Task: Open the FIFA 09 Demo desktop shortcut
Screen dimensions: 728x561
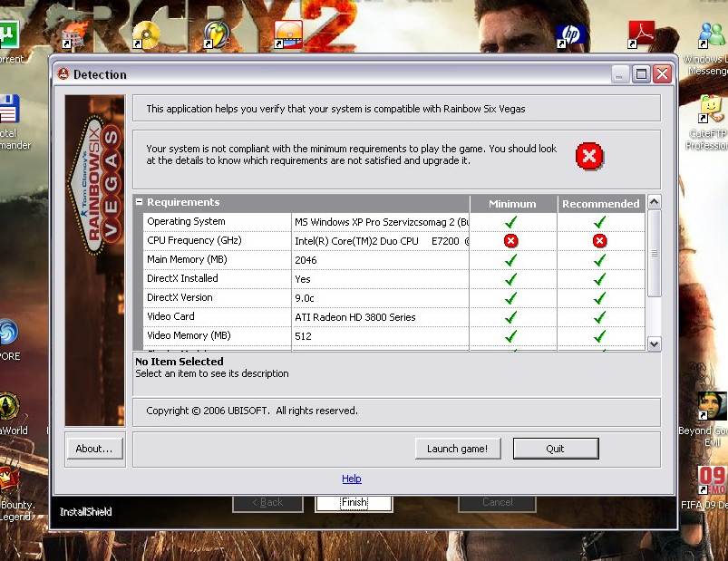Action: 713,480
